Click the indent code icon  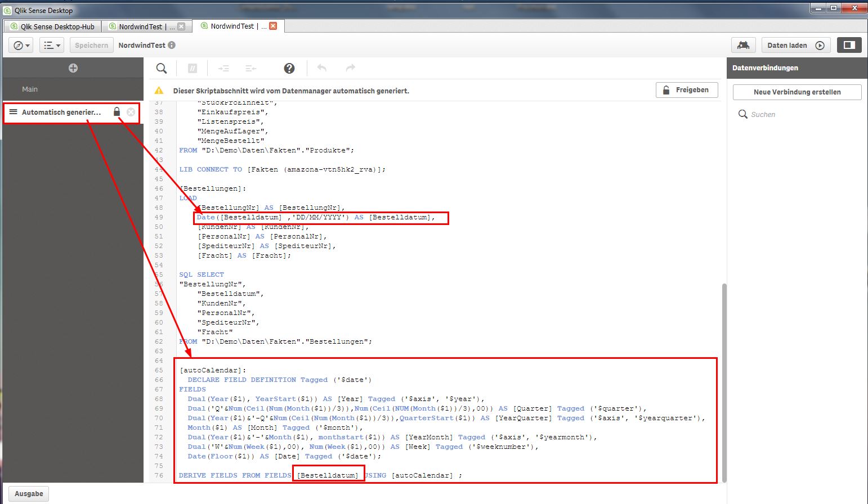223,68
